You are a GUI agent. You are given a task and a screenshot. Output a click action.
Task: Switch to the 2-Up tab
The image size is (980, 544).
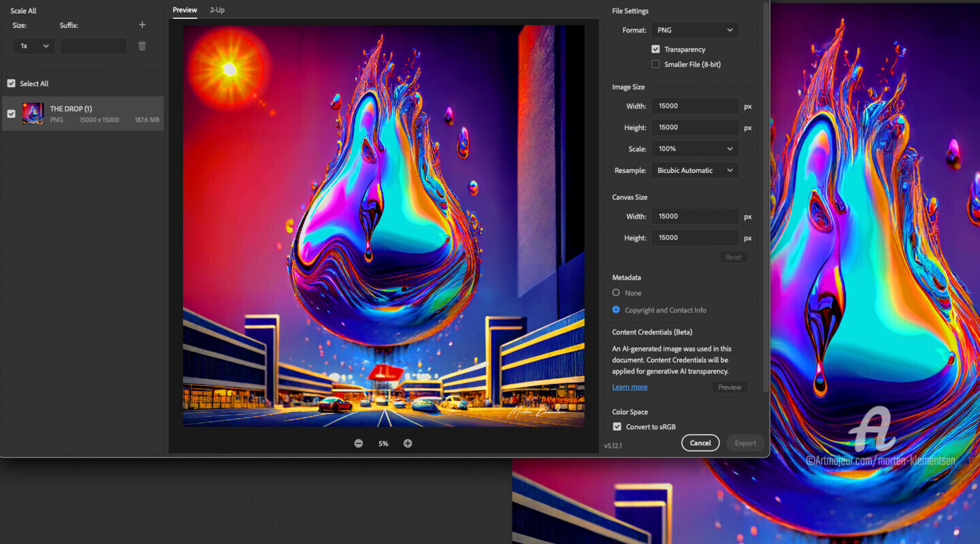pos(217,10)
